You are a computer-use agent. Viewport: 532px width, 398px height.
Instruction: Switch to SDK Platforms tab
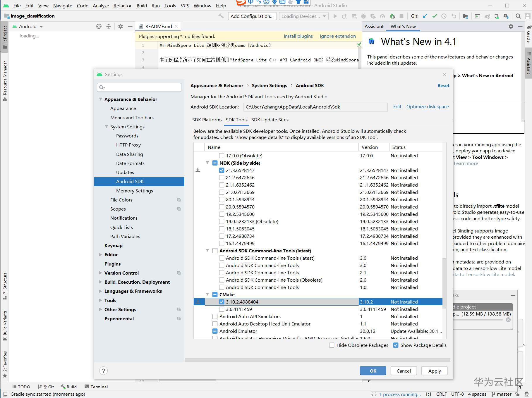pos(207,120)
